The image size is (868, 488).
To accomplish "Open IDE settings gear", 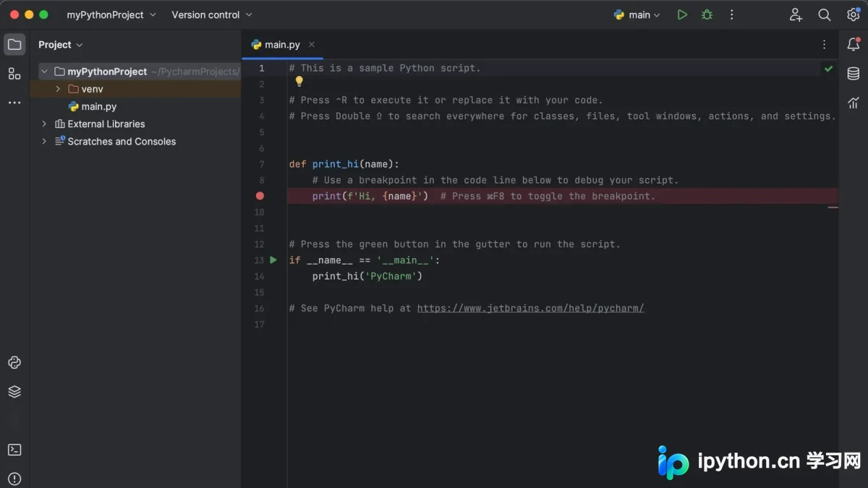I will click(853, 14).
